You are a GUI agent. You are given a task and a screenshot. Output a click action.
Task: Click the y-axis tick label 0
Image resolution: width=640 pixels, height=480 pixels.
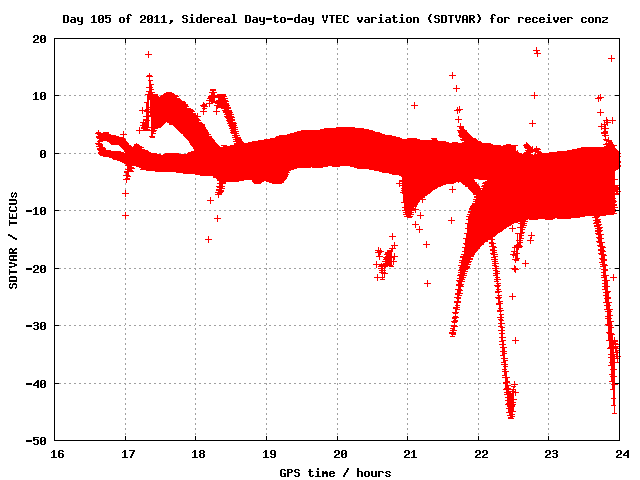click(43, 154)
